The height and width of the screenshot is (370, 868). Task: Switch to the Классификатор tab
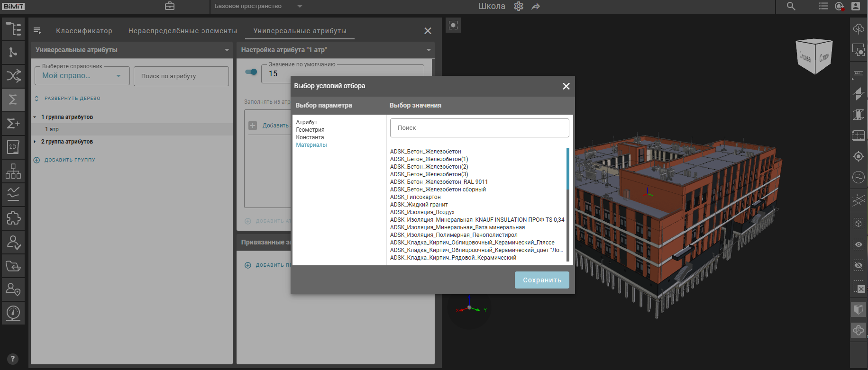(x=84, y=31)
